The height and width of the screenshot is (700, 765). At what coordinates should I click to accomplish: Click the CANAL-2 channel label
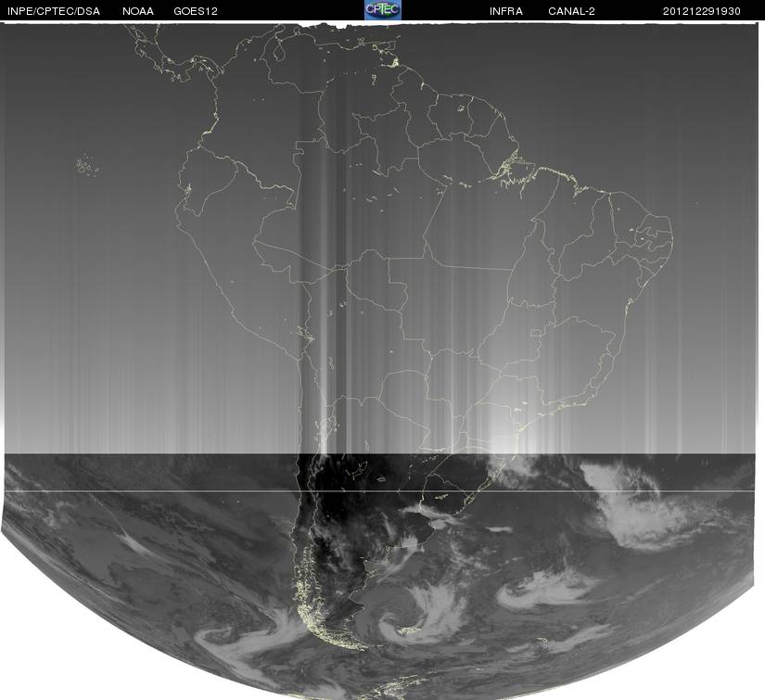click(x=571, y=11)
